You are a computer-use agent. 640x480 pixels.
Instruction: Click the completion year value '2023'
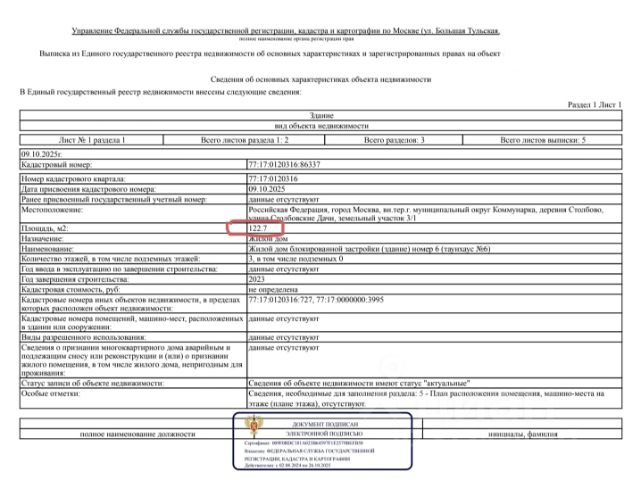pos(256,279)
